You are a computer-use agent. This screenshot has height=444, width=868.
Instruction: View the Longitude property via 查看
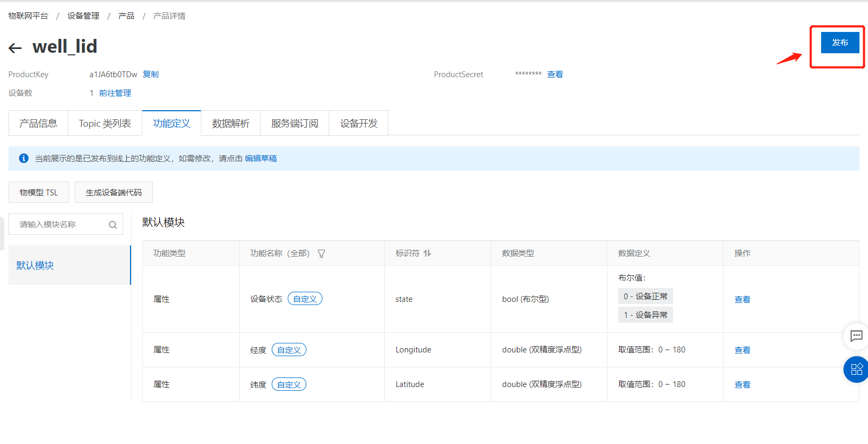point(742,350)
